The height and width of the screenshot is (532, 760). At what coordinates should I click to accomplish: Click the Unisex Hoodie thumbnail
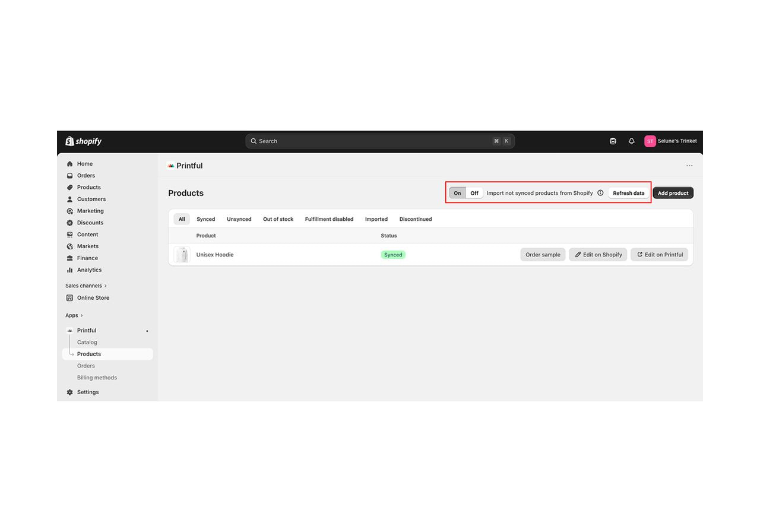(182, 255)
